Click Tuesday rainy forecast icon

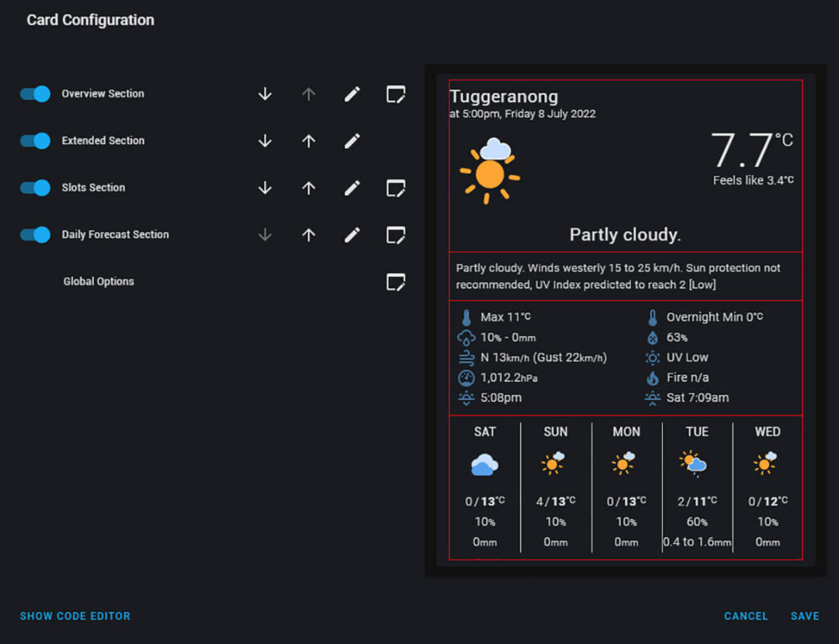693,464
